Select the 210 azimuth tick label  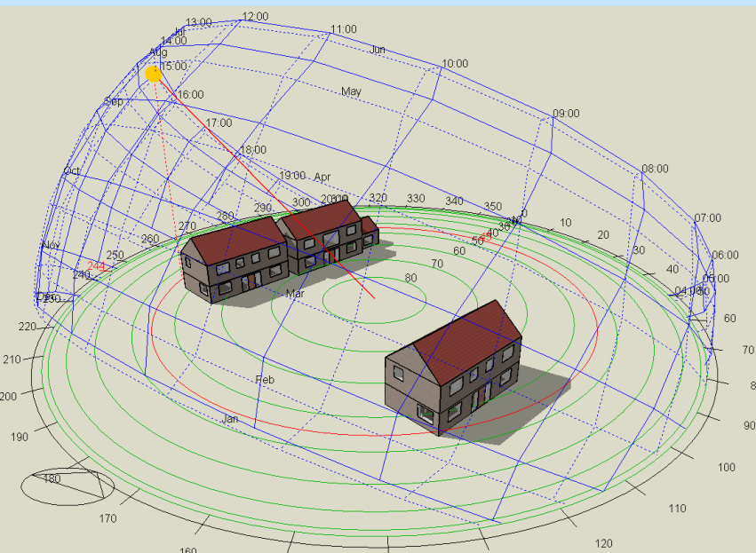(x=10, y=359)
